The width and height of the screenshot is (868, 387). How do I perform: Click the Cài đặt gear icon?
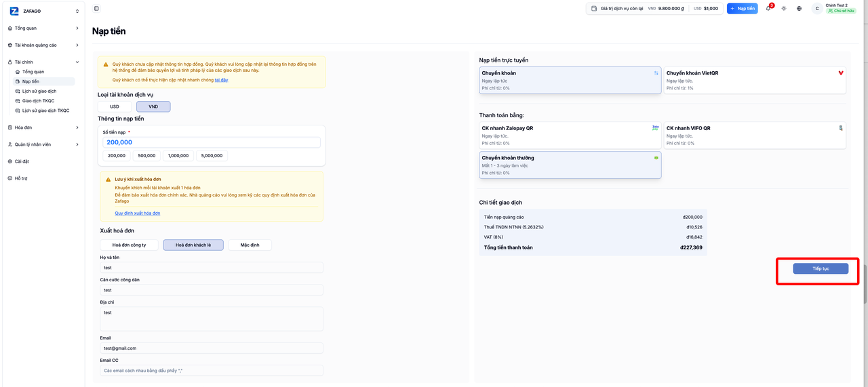pyautogui.click(x=10, y=161)
